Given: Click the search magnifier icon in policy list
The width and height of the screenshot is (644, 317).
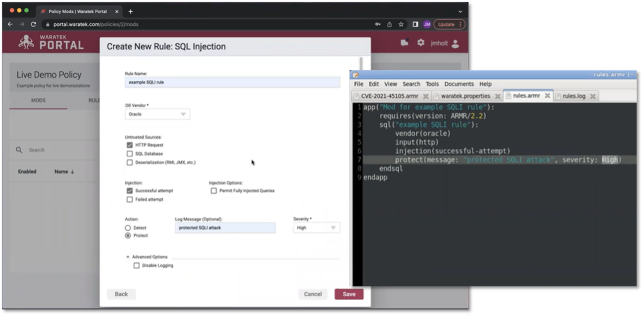Looking at the screenshot, I should click(x=19, y=150).
